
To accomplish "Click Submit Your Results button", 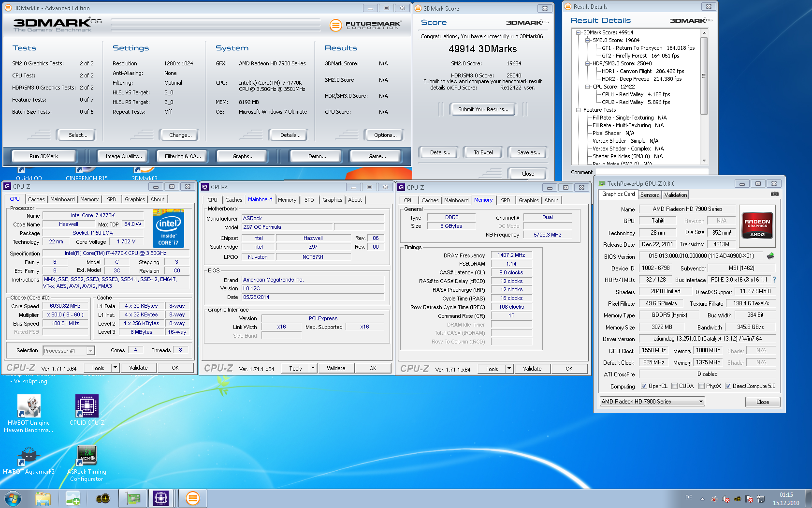I will (483, 109).
